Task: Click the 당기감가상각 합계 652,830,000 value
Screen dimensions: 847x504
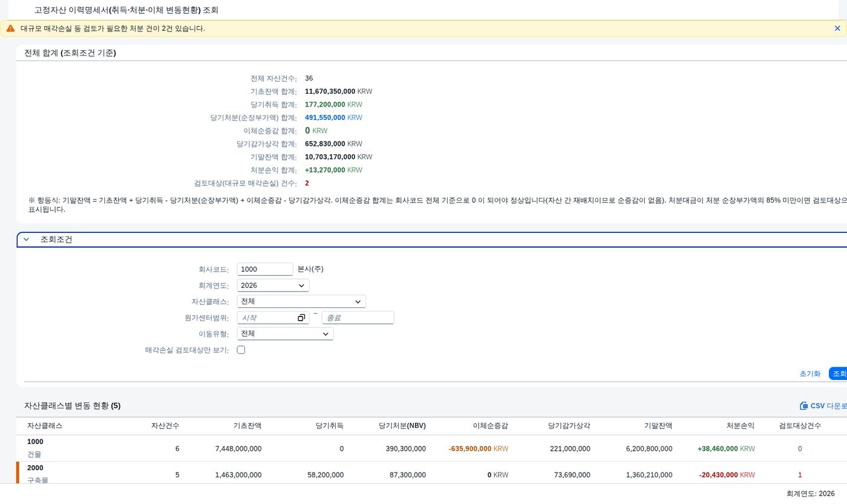Action: coord(333,144)
